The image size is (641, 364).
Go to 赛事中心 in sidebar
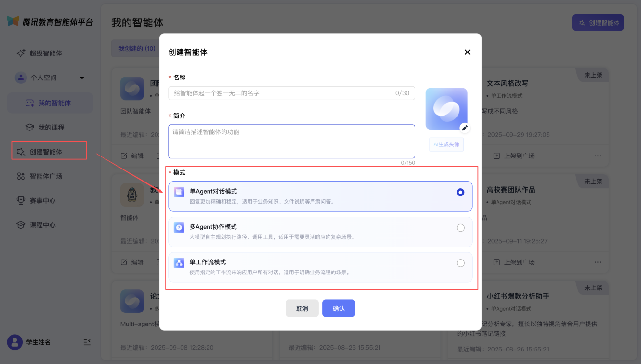(x=42, y=201)
